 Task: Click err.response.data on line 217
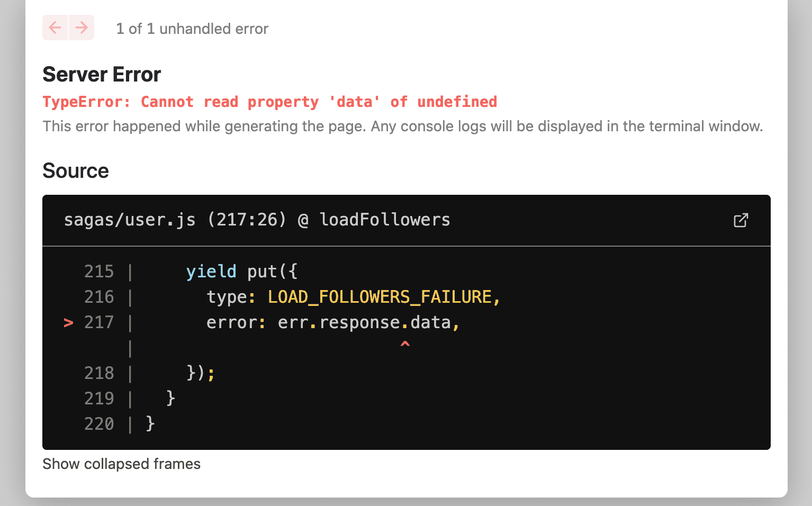click(364, 322)
